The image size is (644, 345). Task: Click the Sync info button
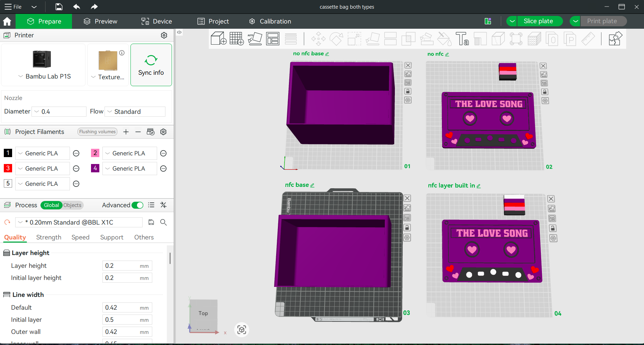[x=151, y=65]
